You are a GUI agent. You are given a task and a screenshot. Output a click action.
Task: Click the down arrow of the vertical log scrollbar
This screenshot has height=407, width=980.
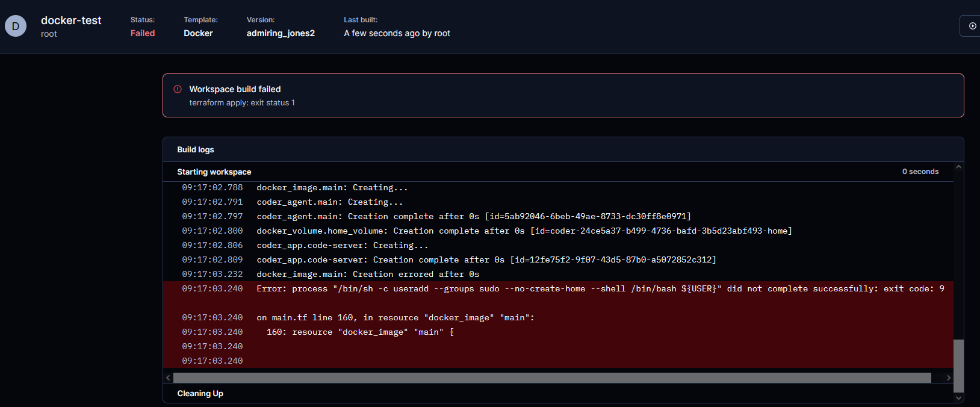pos(958,397)
